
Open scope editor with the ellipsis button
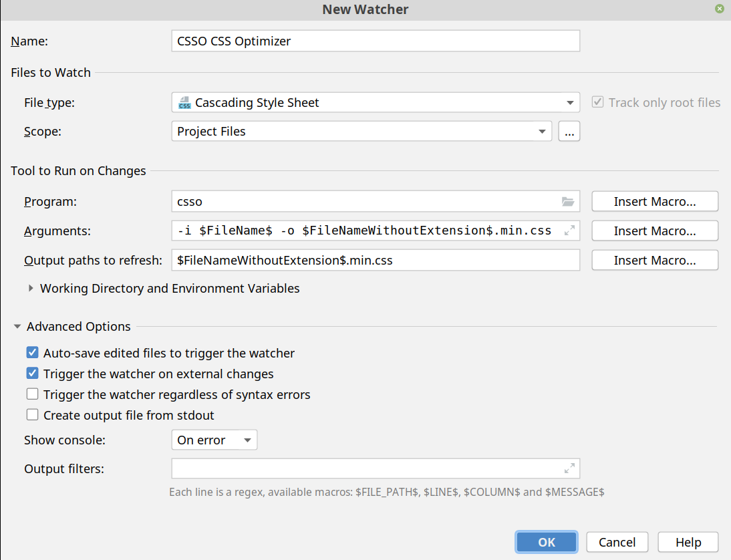pyautogui.click(x=569, y=132)
